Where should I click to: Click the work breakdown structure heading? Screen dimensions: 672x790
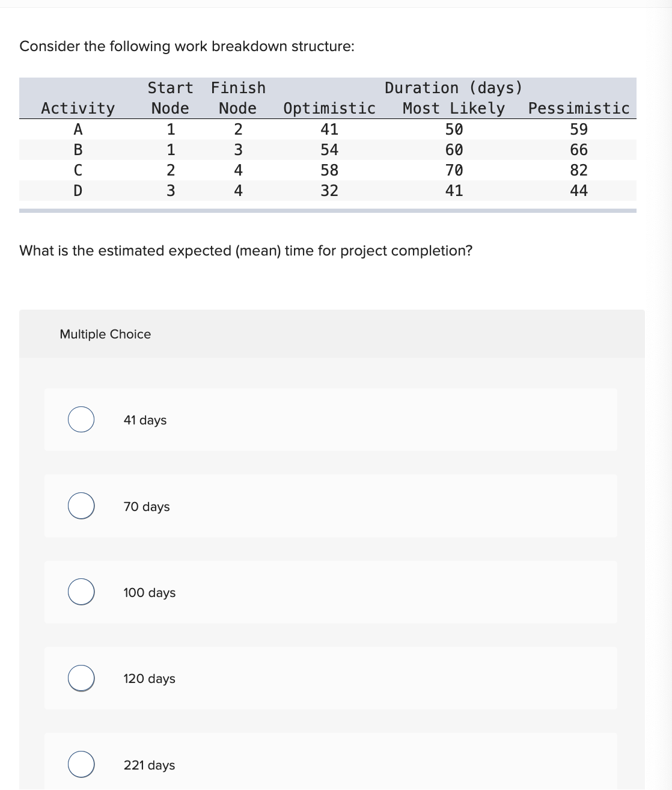click(x=187, y=46)
